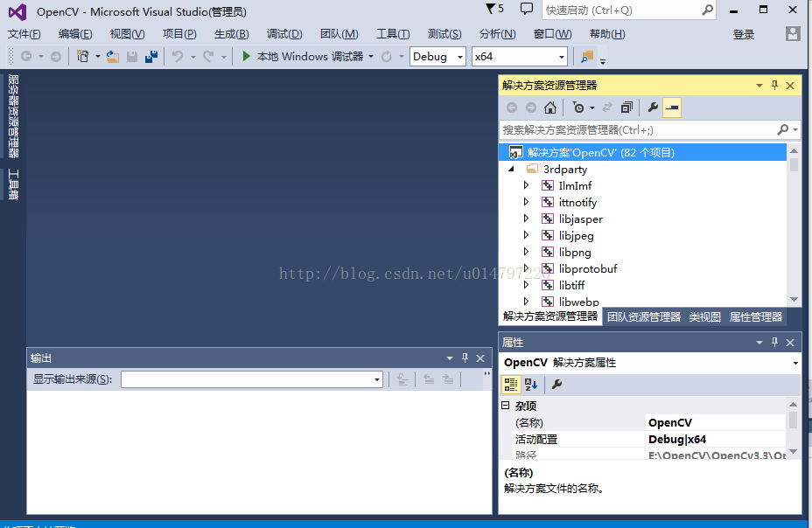This screenshot has width=812, height=528.
Task: Switch to the 类视图 tab
Action: pos(704,317)
